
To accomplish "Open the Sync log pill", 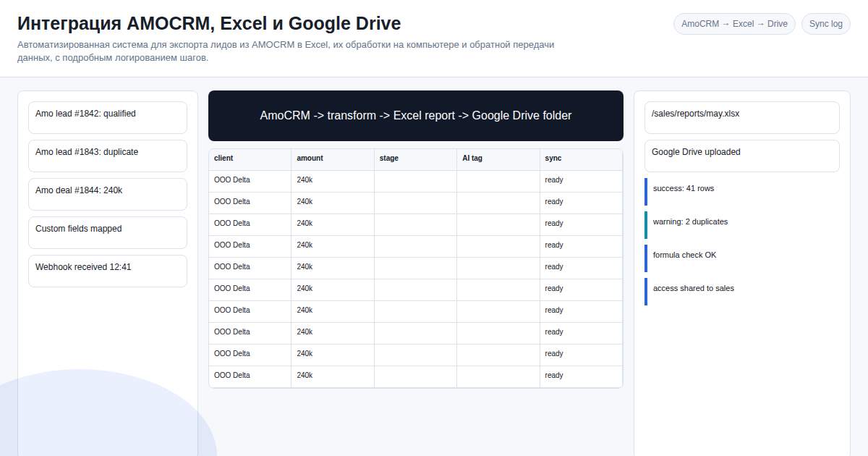I will tap(825, 24).
